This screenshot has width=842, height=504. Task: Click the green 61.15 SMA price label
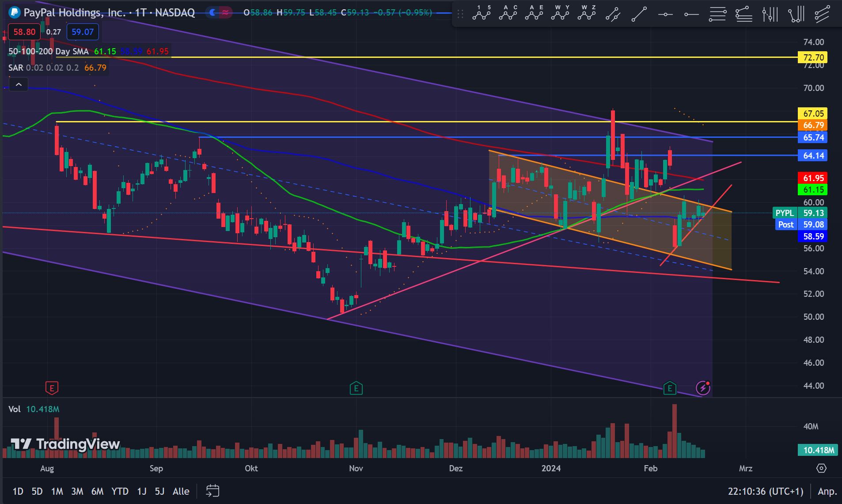[813, 189]
